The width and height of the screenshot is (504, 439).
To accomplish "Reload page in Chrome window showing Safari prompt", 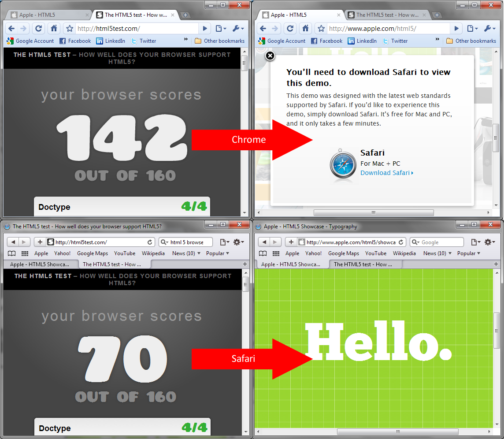I will (x=290, y=29).
